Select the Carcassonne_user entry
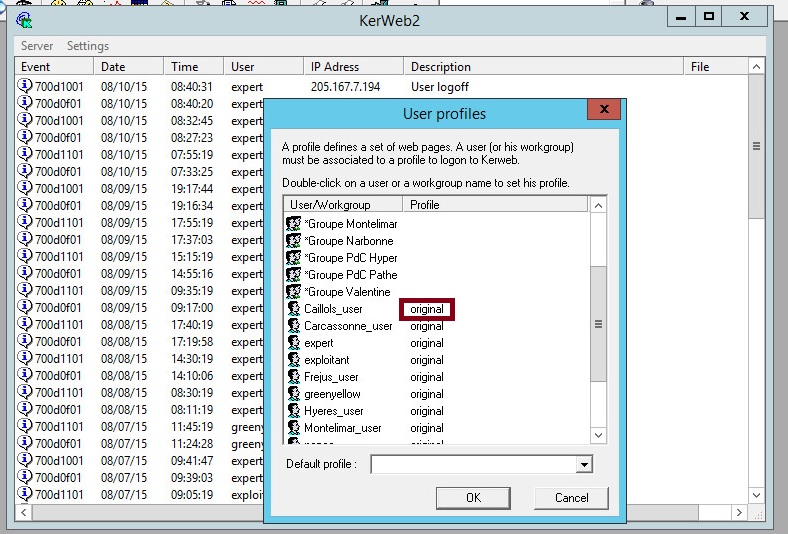This screenshot has height=534, width=788. pyautogui.click(x=348, y=326)
